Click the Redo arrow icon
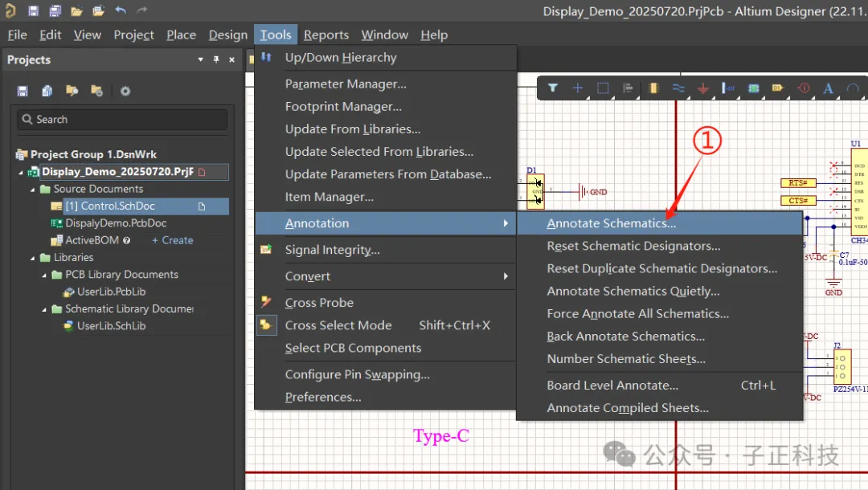The image size is (868, 490). point(141,10)
